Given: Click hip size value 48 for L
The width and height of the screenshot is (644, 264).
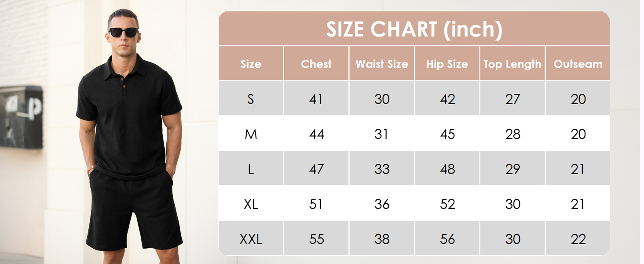Looking at the screenshot, I should [x=447, y=169].
